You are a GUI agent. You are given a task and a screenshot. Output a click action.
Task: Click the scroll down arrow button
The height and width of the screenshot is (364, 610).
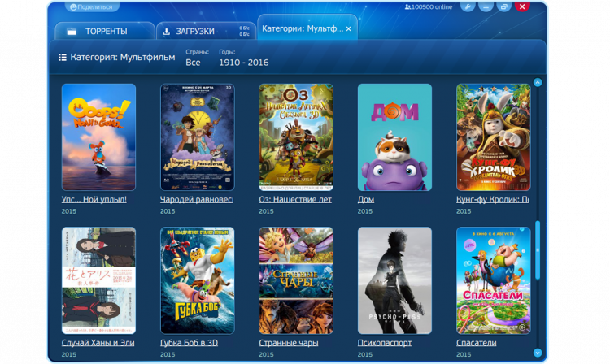click(538, 353)
